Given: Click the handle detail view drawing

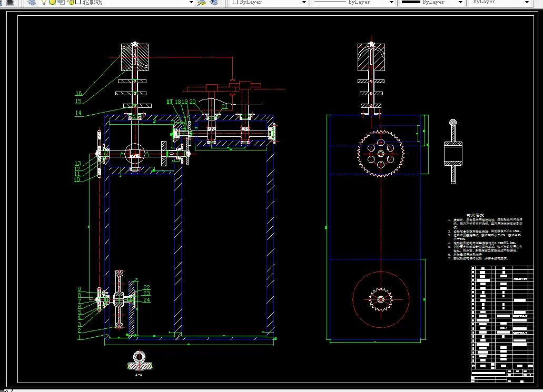Looking at the screenshot, I should [453, 151].
